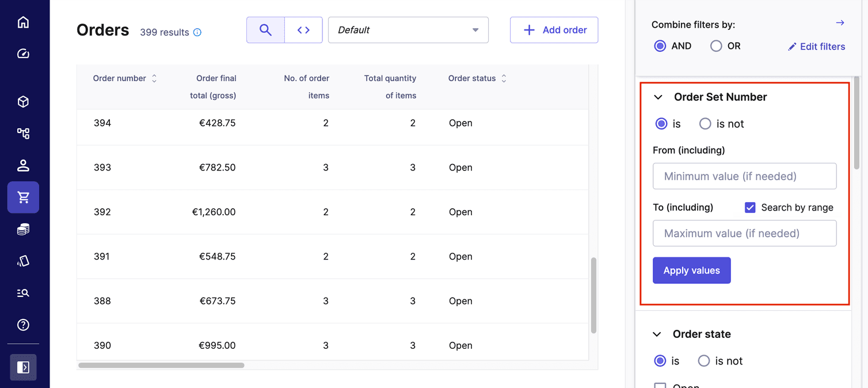
Task: Collapse the Order Set Number filter
Action: click(658, 97)
